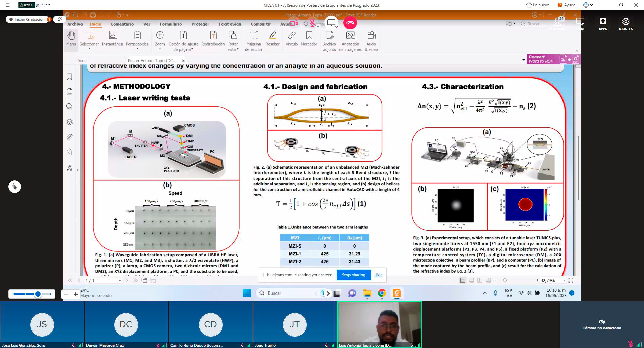This screenshot has width=644, height=348.
Task: Open Ajustes settings gear
Action: [x=625, y=24]
